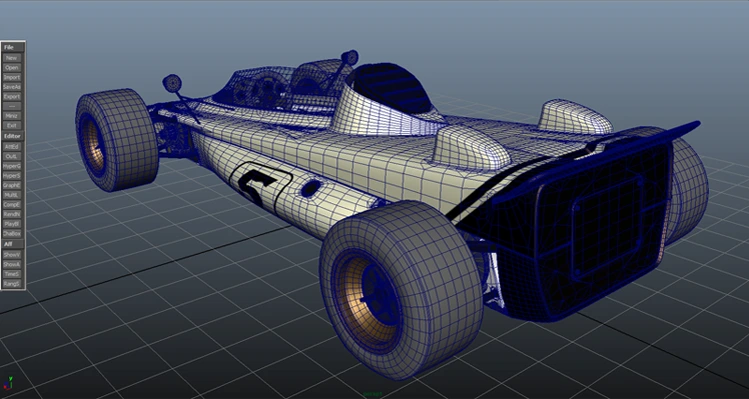This screenshot has width=749, height=399.
Task: Click the Export button
Action: pyautogui.click(x=11, y=97)
